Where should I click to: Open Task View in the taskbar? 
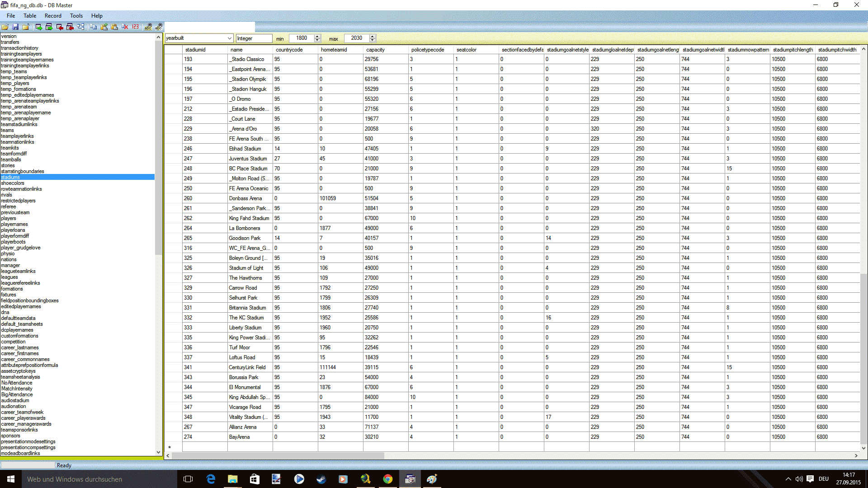pos(188,479)
